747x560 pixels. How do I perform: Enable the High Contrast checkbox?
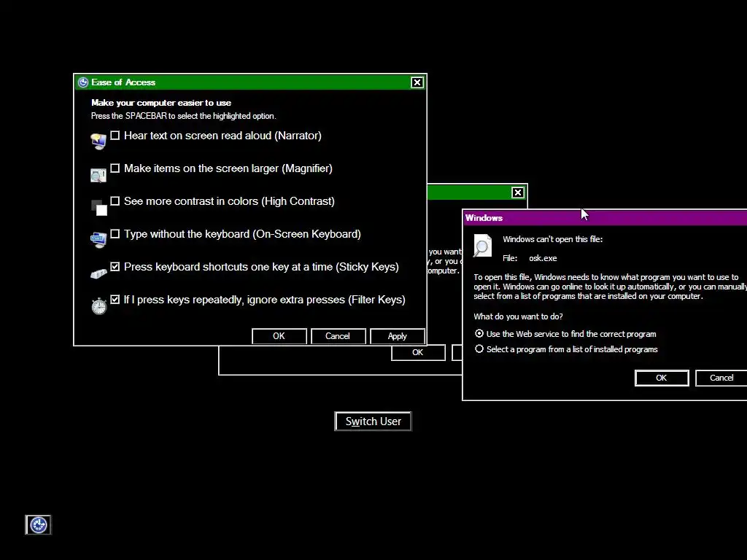115,201
